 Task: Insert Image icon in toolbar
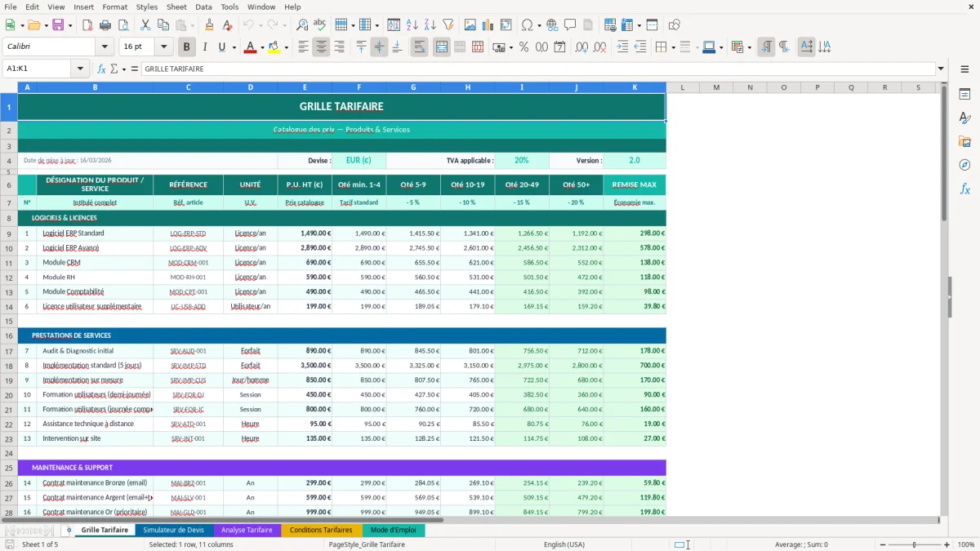pos(470,25)
